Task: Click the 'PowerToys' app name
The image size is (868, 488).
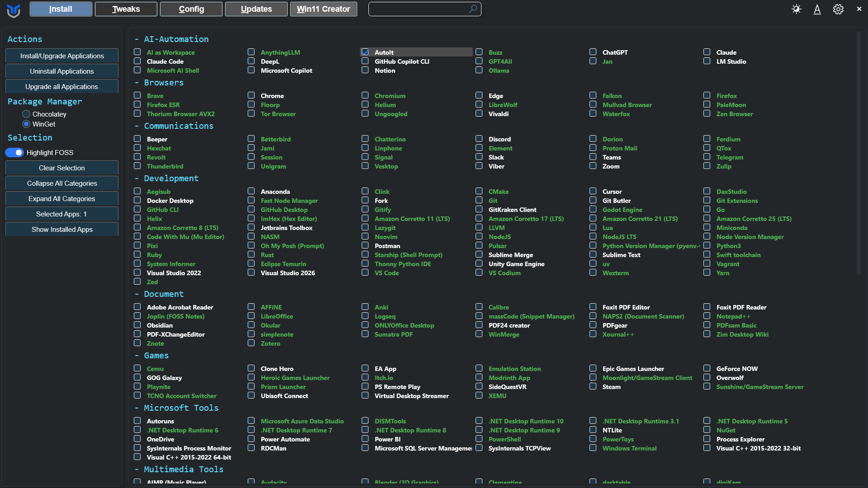Action: click(618, 439)
